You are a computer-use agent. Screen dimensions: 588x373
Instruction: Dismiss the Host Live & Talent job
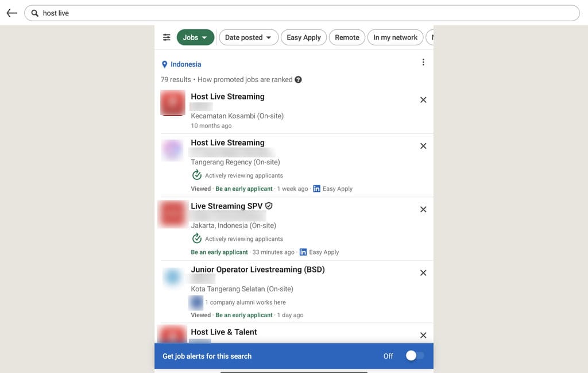click(423, 335)
